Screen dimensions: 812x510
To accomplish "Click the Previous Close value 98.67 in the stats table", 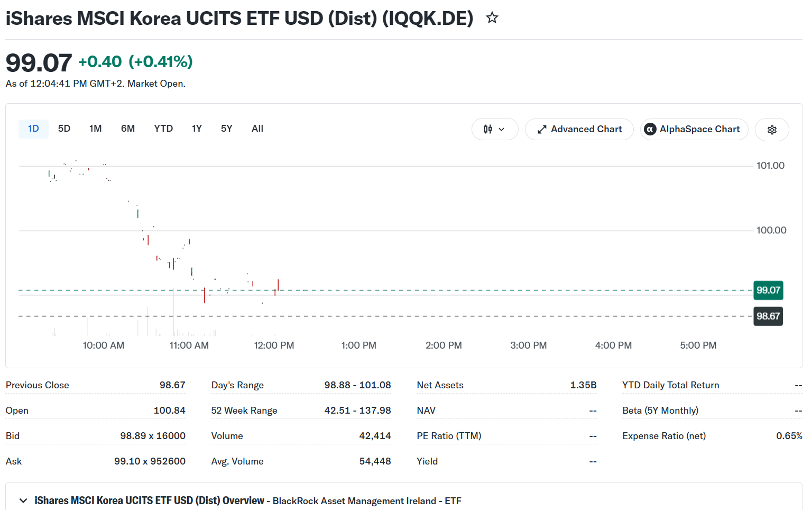I will tap(172, 385).
